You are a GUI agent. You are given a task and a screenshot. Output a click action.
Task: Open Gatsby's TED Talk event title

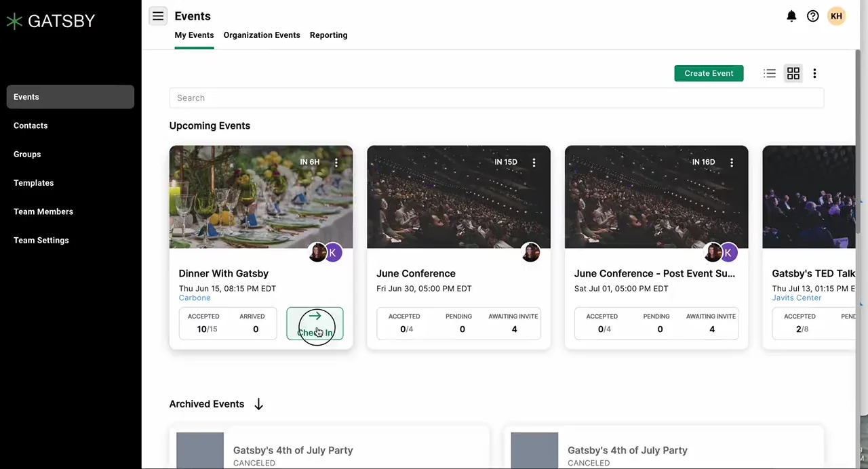(x=814, y=273)
